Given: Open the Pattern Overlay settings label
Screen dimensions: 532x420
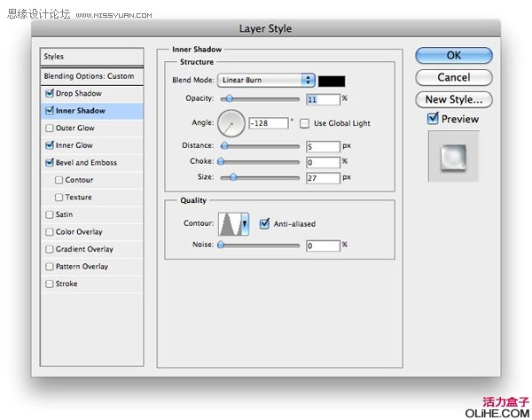Looking at the screenshot, I should (82, 267).
